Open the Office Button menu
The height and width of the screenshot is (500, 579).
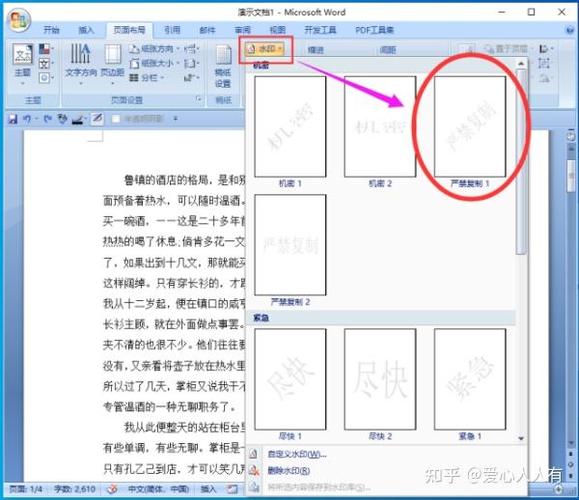tap(19, 20)
